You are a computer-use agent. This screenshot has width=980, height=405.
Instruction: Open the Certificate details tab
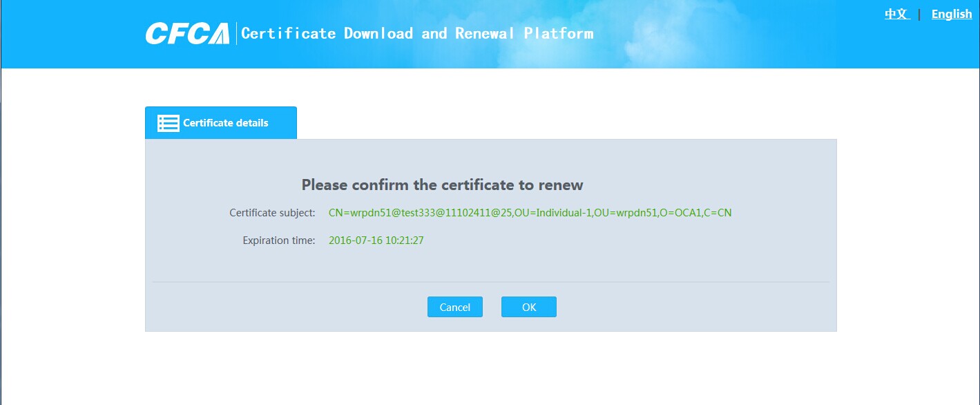pyautogui.click(x=221, y=123)
